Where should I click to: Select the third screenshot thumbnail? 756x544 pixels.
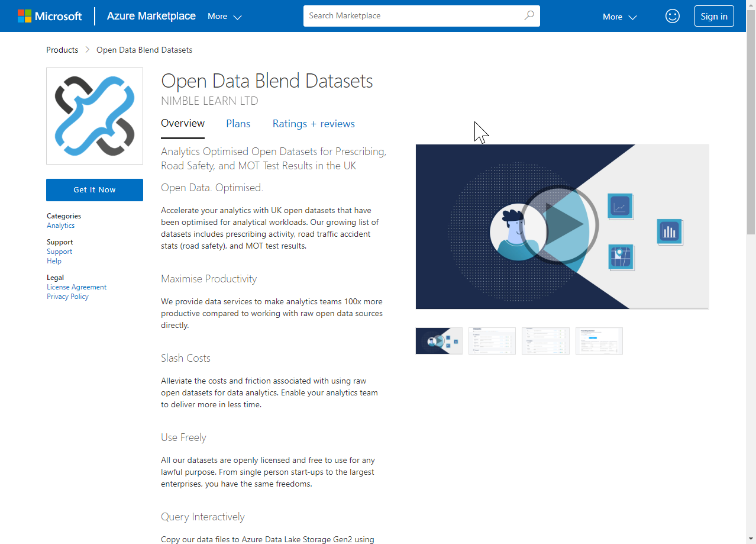tap(545, 341)
